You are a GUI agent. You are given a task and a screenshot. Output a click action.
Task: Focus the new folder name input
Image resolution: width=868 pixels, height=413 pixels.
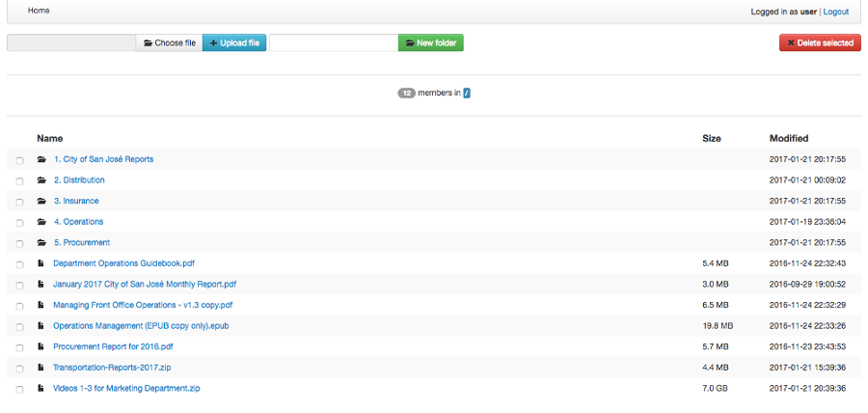[334, 43]
